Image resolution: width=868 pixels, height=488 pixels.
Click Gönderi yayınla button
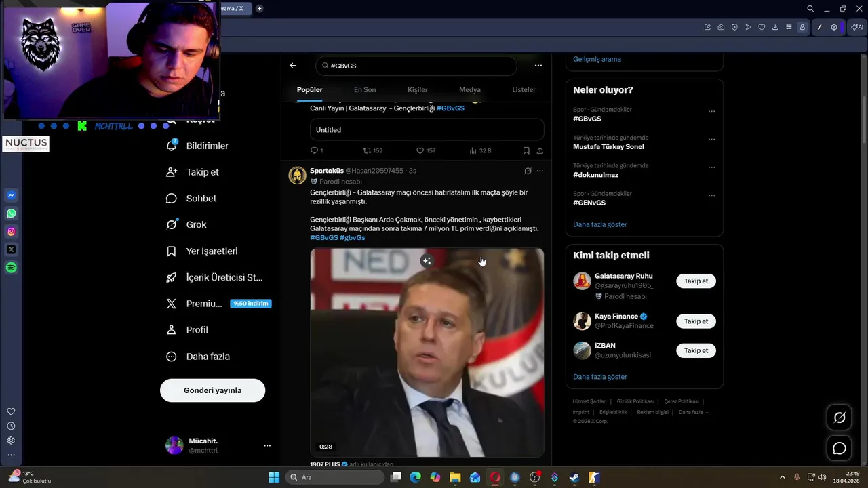[x=212, y=390]
